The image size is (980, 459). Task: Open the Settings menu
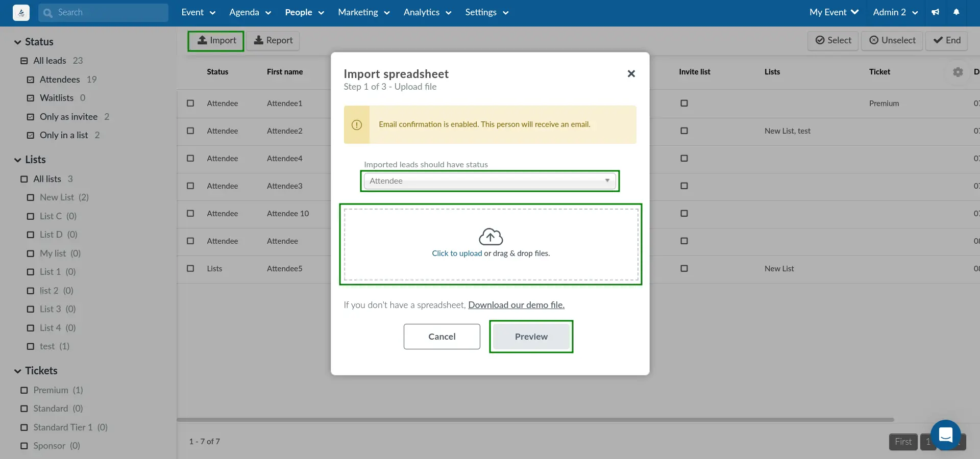tap(487, 12)
